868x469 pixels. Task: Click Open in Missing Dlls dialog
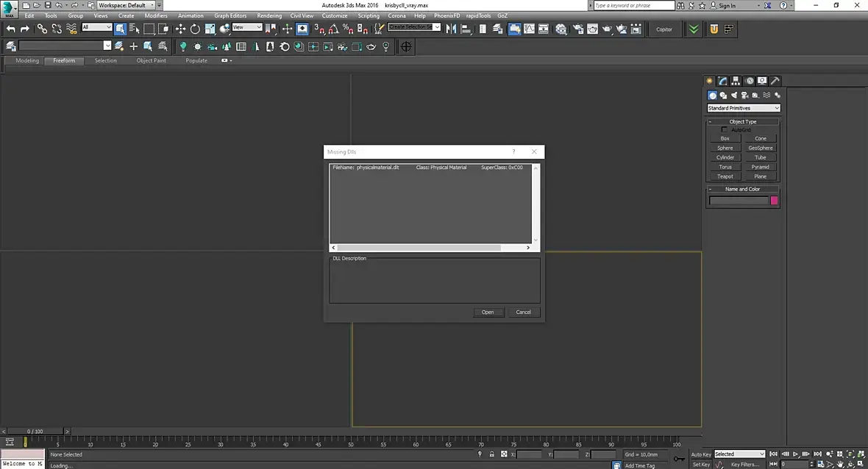pos(488,312)
